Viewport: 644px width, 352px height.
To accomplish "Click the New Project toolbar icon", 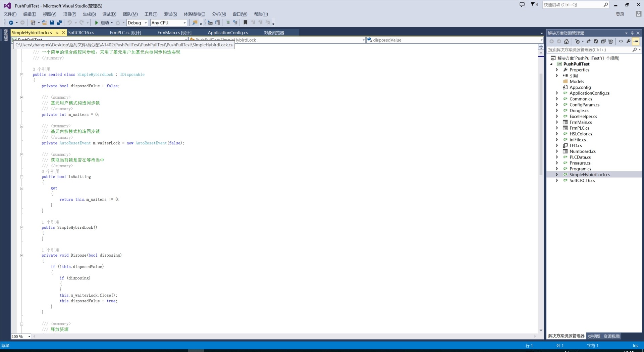I will click(33, 23).
